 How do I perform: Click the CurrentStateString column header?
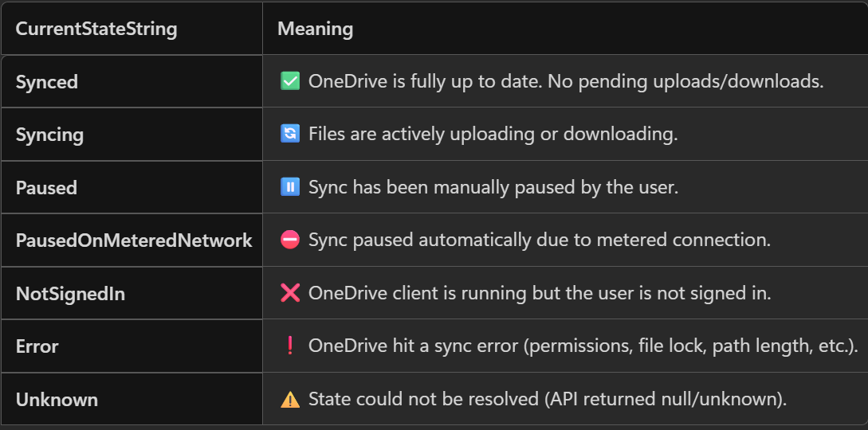[x=96, y=29]
